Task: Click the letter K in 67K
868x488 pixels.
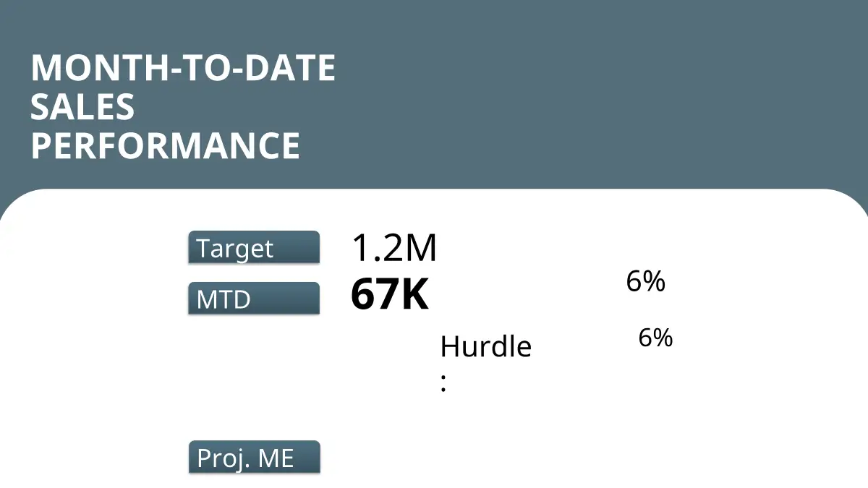Action: point(414,296)
